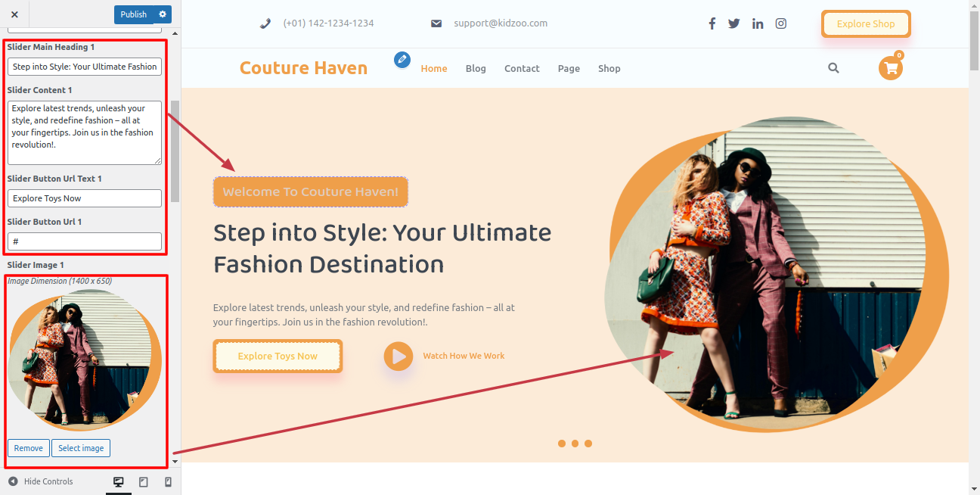The image size is (980, 495).
Task: Switch to mobile preview mode
Action: tap(168, 482)
